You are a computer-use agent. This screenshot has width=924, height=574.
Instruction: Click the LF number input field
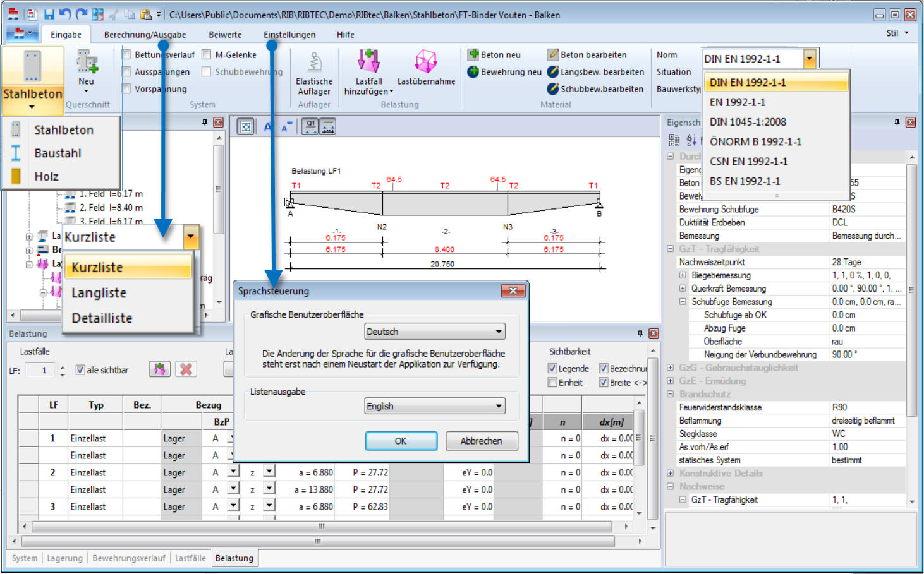(41, 370)
